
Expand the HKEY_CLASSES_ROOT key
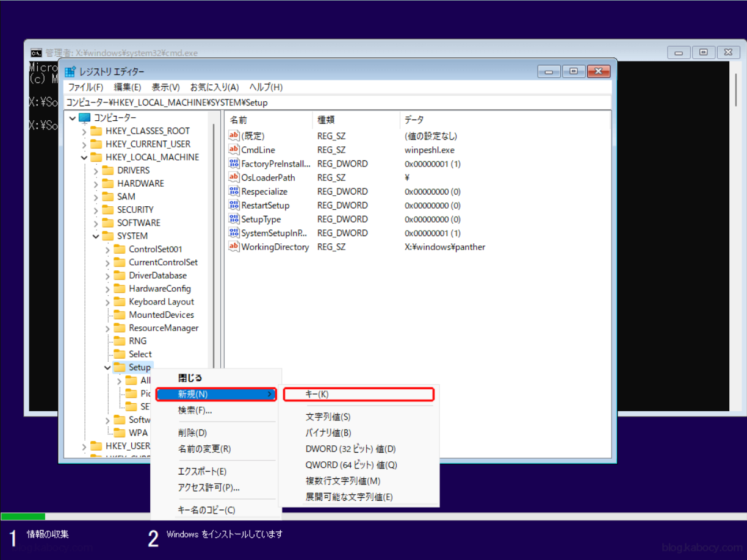tap(84, 131)
